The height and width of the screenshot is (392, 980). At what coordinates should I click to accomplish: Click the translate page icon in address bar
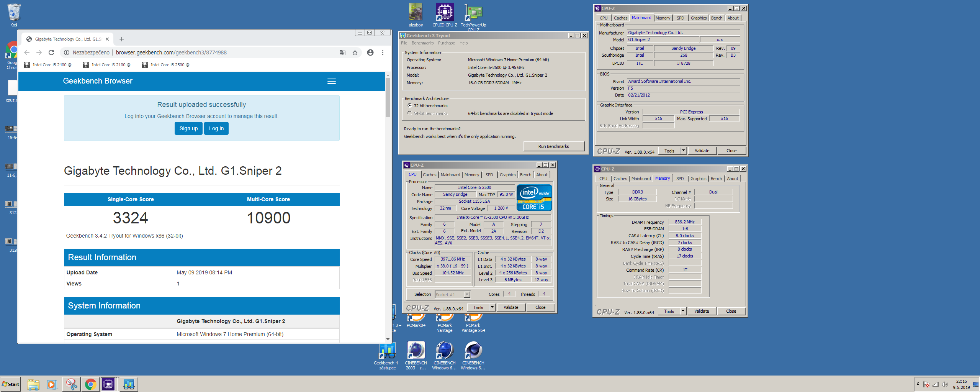pyautogui.click(x=343, y=52)
